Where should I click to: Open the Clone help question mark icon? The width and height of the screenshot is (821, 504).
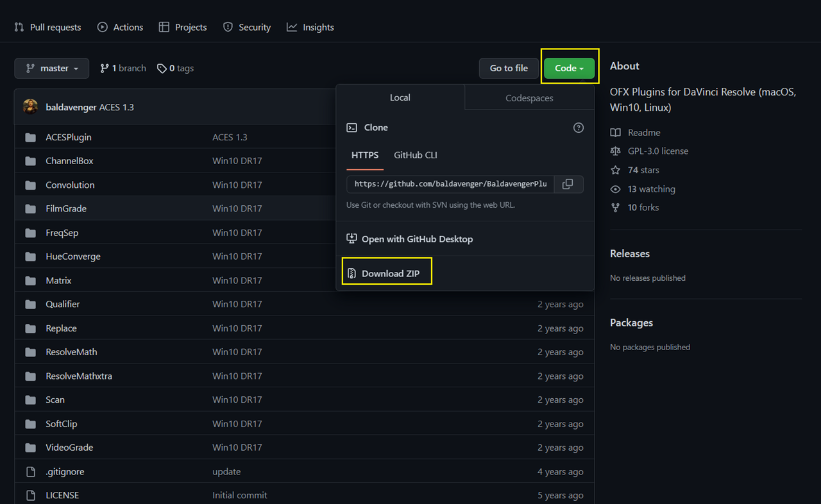(579, 128)
